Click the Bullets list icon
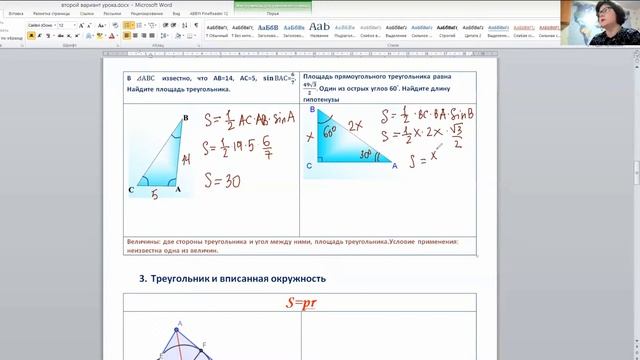 127,25
